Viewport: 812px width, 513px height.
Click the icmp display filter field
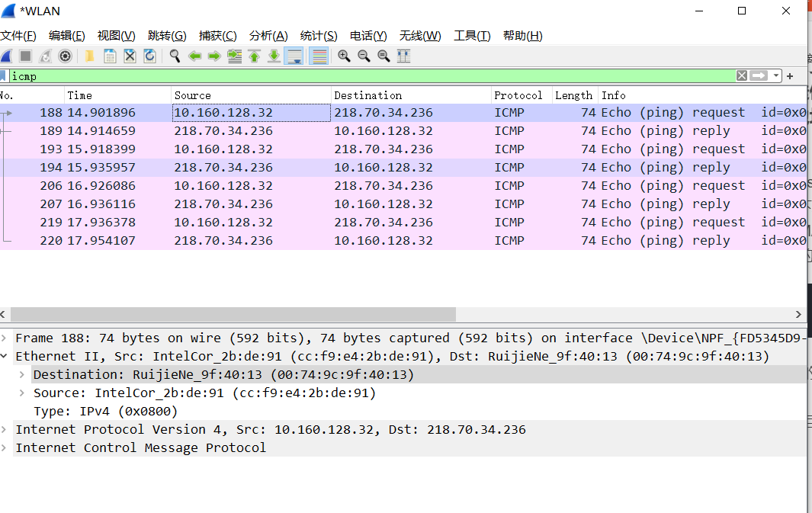pos(372,76)
